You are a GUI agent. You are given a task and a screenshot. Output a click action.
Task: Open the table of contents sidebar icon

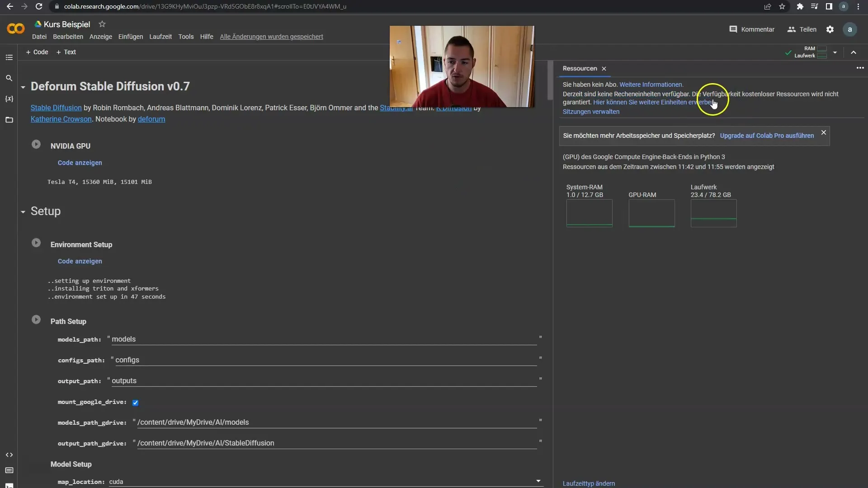9,57
